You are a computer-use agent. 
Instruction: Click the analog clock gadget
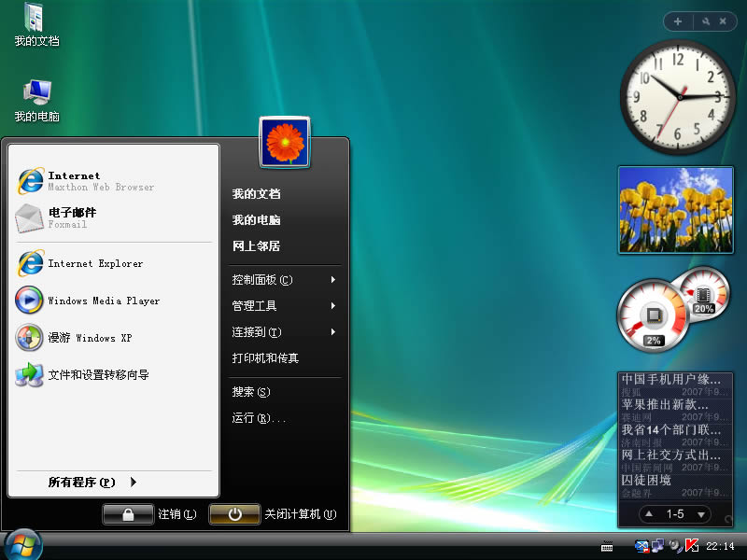click(678, 96)
